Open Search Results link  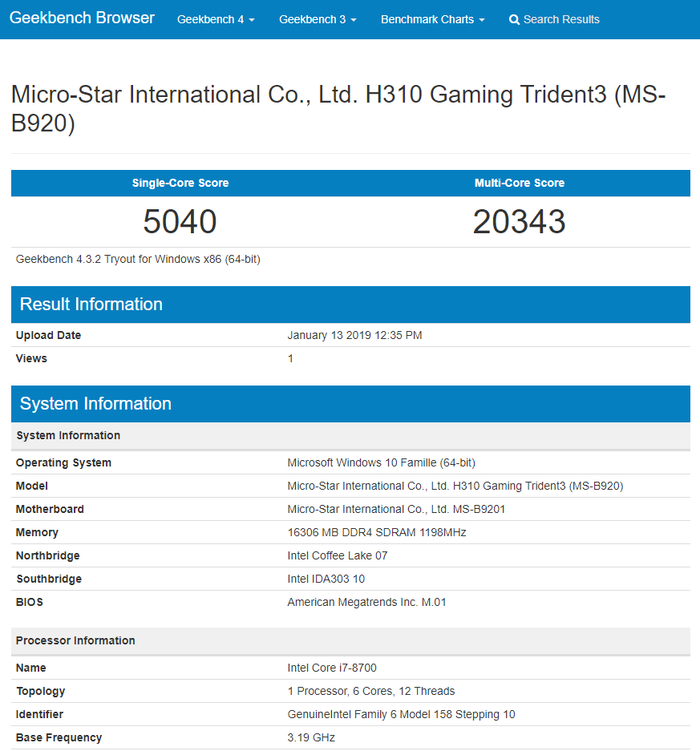click(x=554, y=20)
